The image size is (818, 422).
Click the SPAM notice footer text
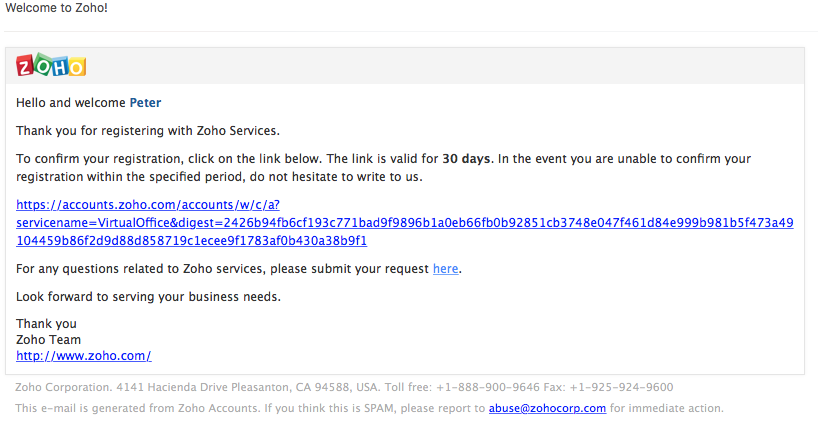pyautogui.click(x=369, y=408)
